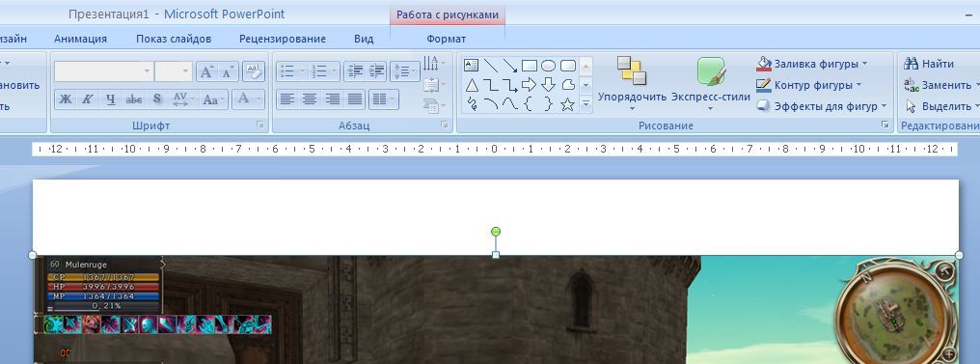
Task: Expand the Заливка фигуры dropdown arrow
Action: pyautogui.click(x=865, y=64)
